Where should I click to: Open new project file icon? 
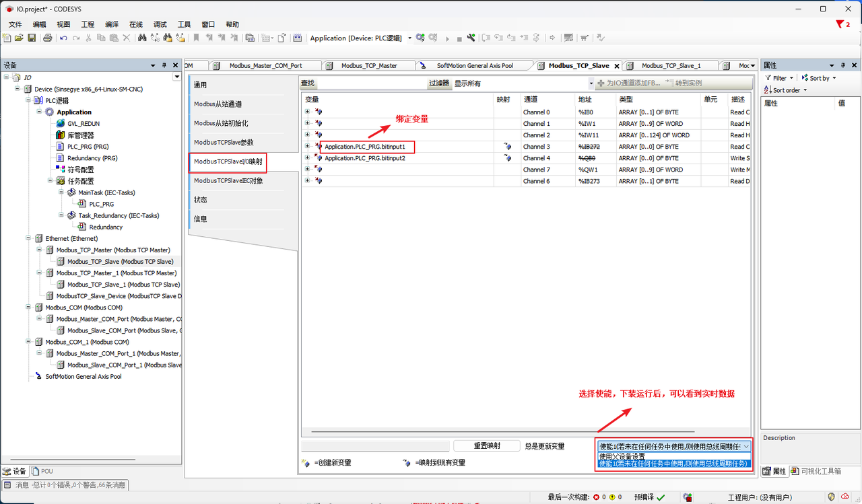point(7,38)
